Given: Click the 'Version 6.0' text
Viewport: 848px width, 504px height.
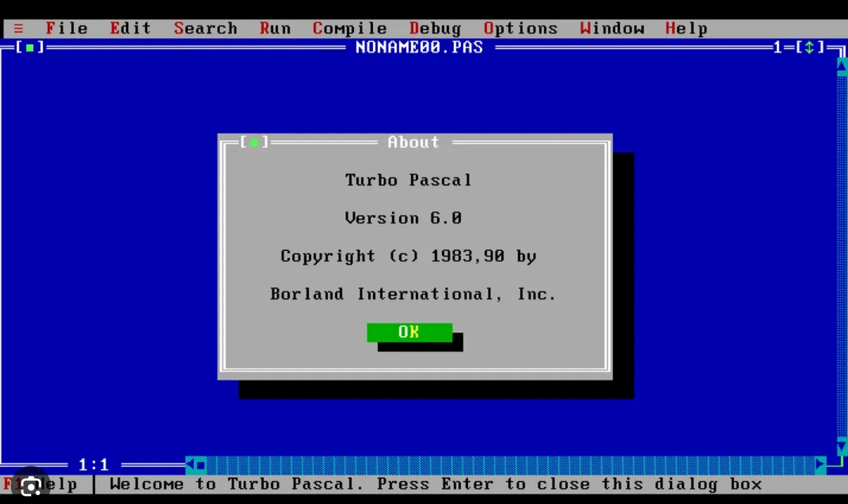Looking at the screenshot, I should 403,218.
